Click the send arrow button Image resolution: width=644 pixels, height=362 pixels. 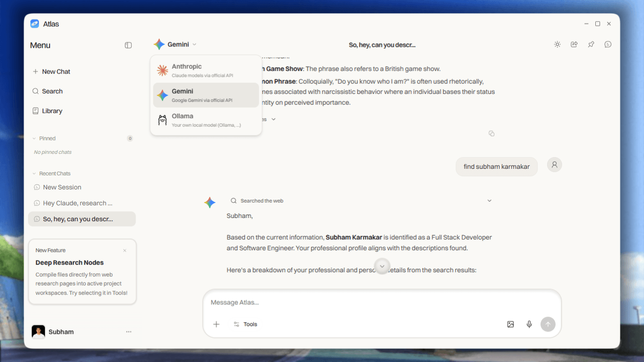(548, 324)
